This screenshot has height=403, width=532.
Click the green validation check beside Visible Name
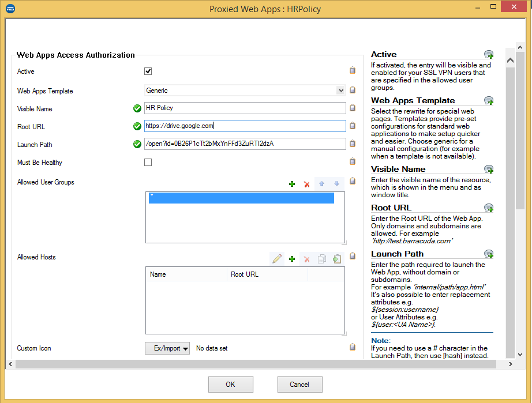point(137,108)
